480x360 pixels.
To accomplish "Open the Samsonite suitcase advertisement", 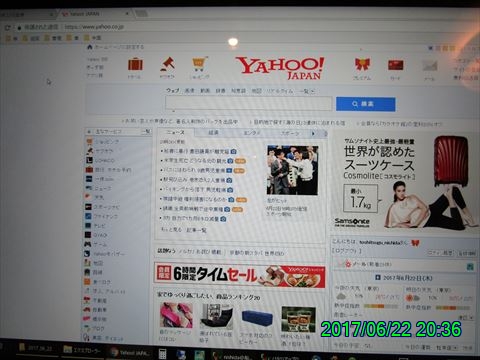I will [405, 183].
